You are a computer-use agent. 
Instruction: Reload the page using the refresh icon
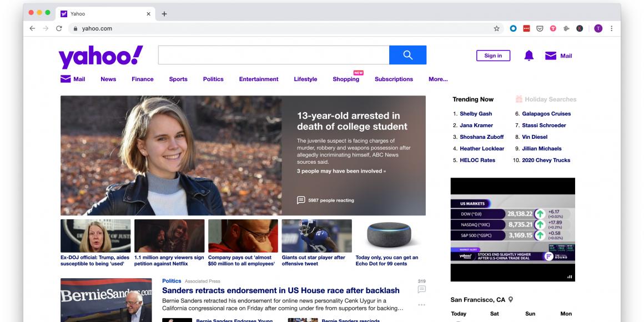coord(59,28)
